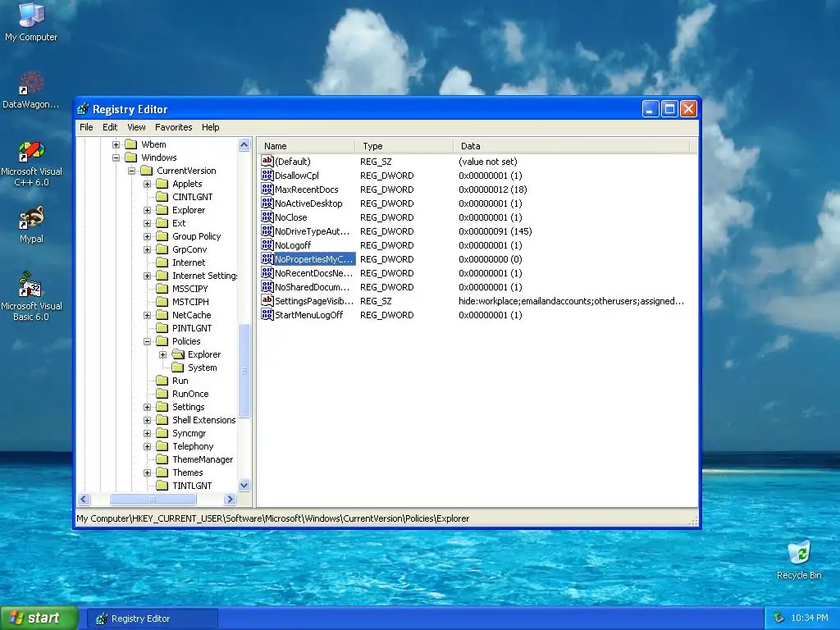Expand the Shell Extensions tree node
Viewport: 840px width, 630px height.
[x=148, y=420]
